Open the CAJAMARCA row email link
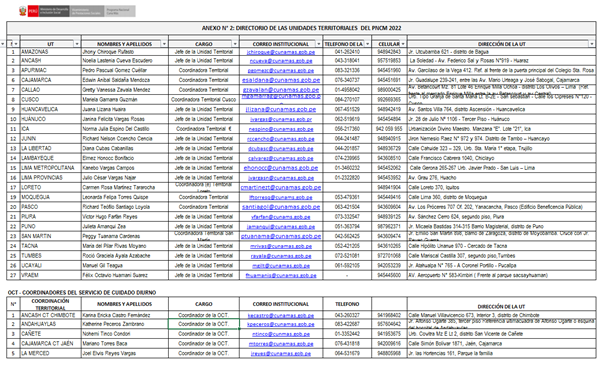 point(281,80)
